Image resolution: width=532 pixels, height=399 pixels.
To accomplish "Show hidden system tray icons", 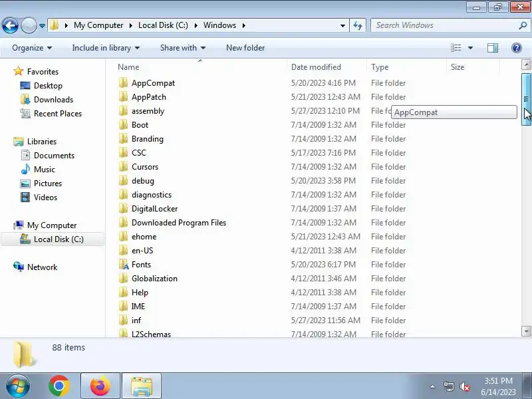I will (433, 386).
